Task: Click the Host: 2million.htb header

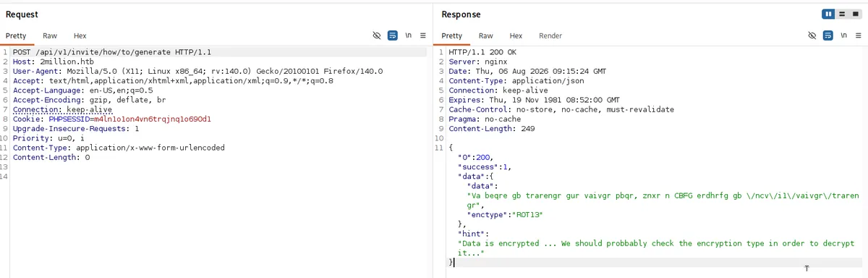Action: (53, 62)
